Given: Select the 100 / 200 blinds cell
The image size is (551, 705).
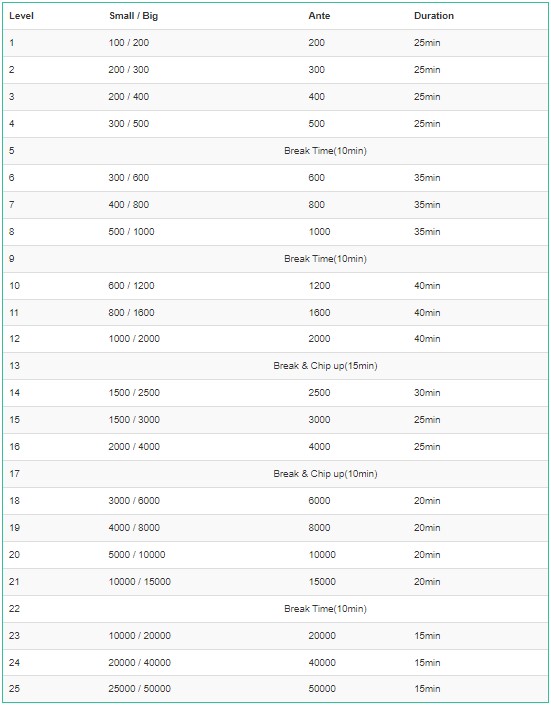Looking at the screenshot, I should 129,43.
